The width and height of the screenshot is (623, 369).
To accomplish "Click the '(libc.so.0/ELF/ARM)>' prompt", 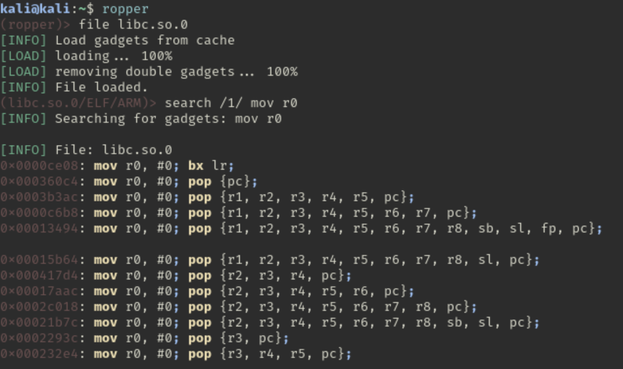I will click(78, 103).
